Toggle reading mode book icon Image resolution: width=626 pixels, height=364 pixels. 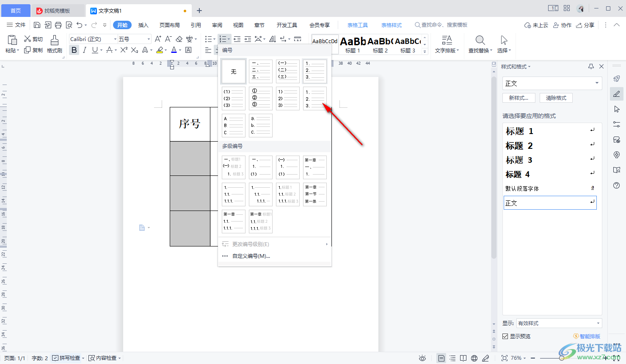click(463, 358)
